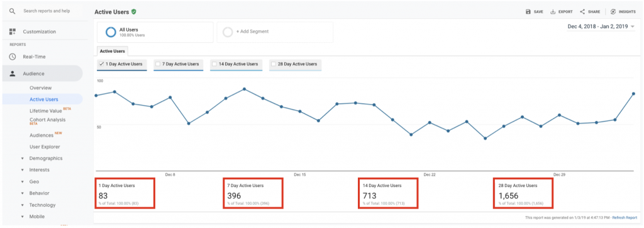Open the Cohort Analysis report
This screenshot has height=228, width=644.
[47, 120]
